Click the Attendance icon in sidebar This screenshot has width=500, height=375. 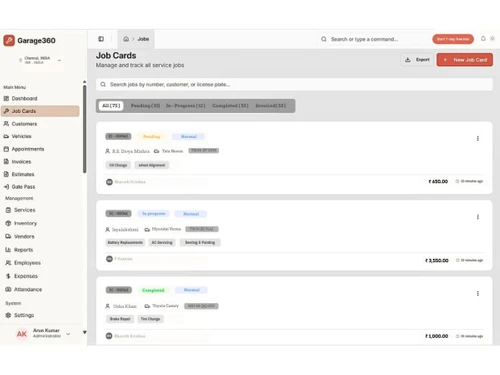(x=8, y=289)
